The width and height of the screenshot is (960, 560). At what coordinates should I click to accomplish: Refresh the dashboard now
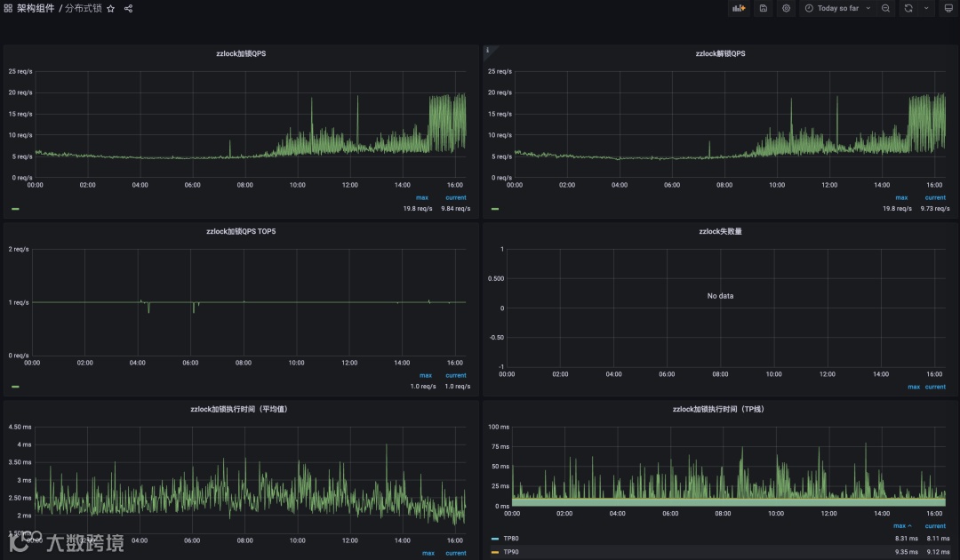click(x=908, y=9)
